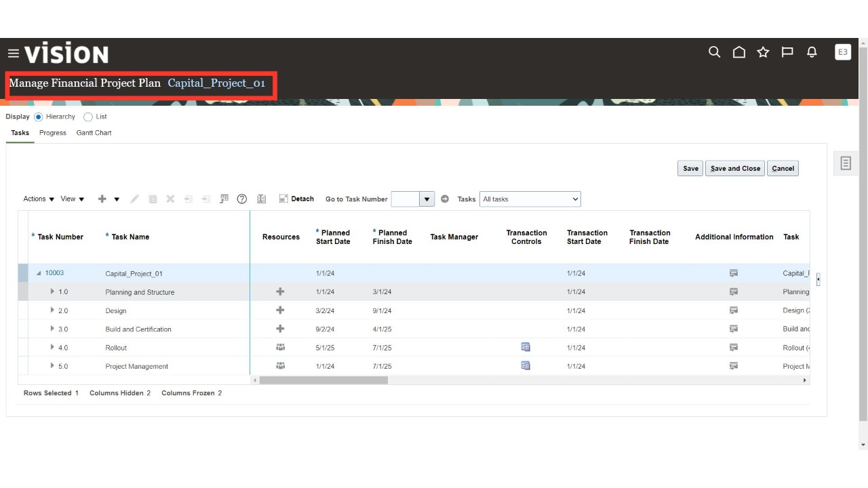
Task: Click the go arrow next to Task Number
Action: pos(445,199)
